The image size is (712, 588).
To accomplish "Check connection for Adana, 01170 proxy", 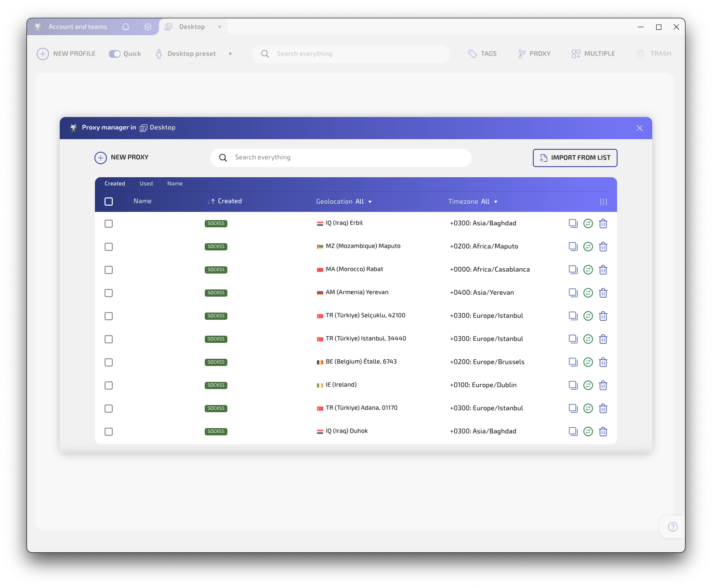I will pos(588,408).
